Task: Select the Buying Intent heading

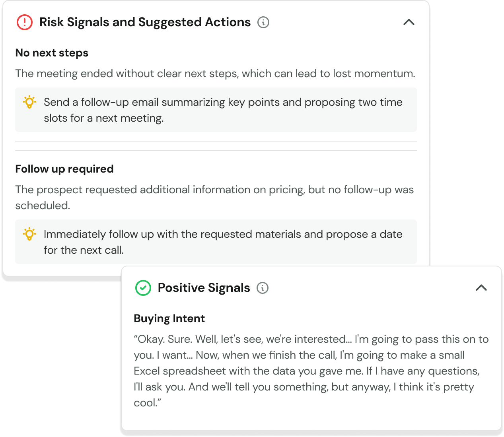Action: 169,319
